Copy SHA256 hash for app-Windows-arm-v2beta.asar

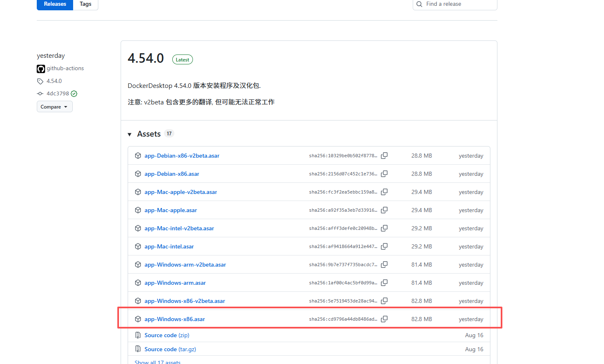384,265
